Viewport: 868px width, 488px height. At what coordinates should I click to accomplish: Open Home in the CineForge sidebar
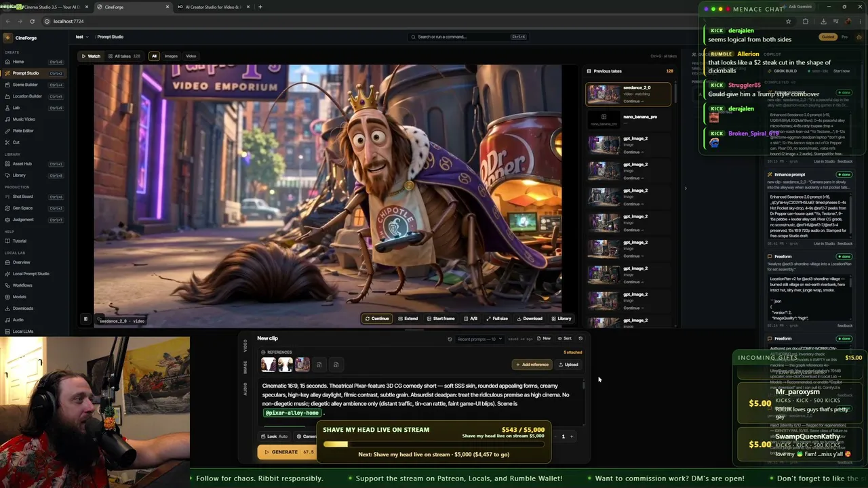click(x=34, y=62)
